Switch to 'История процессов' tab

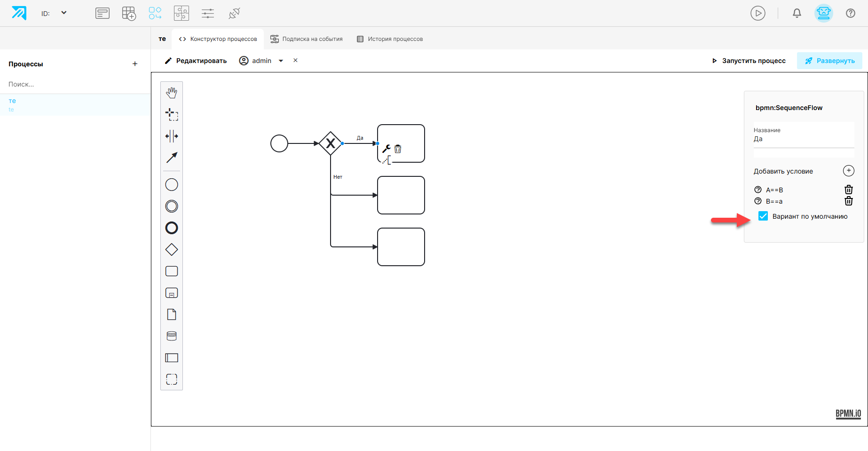coord(390,39)
